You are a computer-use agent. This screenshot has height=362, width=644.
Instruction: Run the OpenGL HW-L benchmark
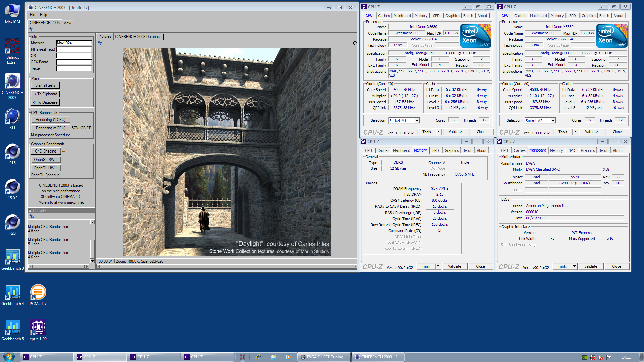[46, 168]
